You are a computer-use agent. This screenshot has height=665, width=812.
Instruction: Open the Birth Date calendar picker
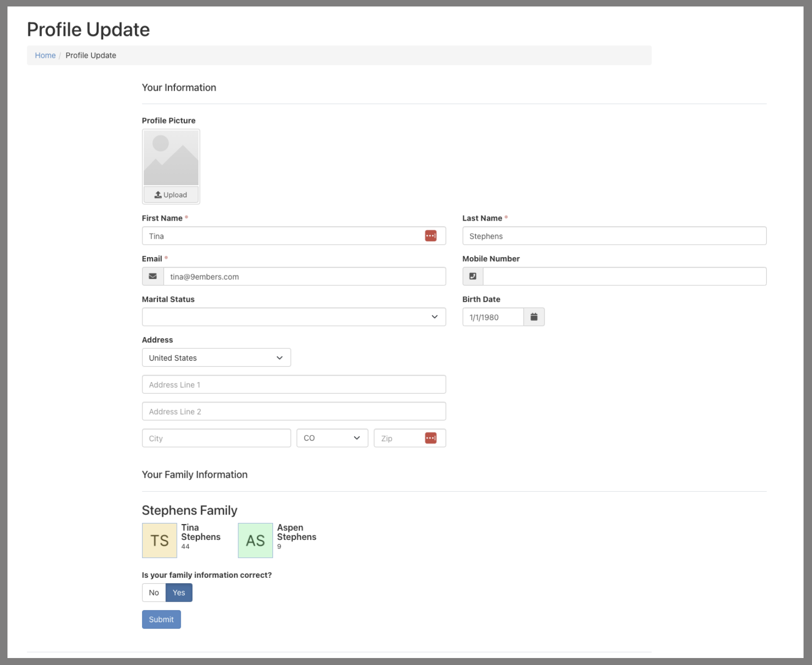pos(534,317)
